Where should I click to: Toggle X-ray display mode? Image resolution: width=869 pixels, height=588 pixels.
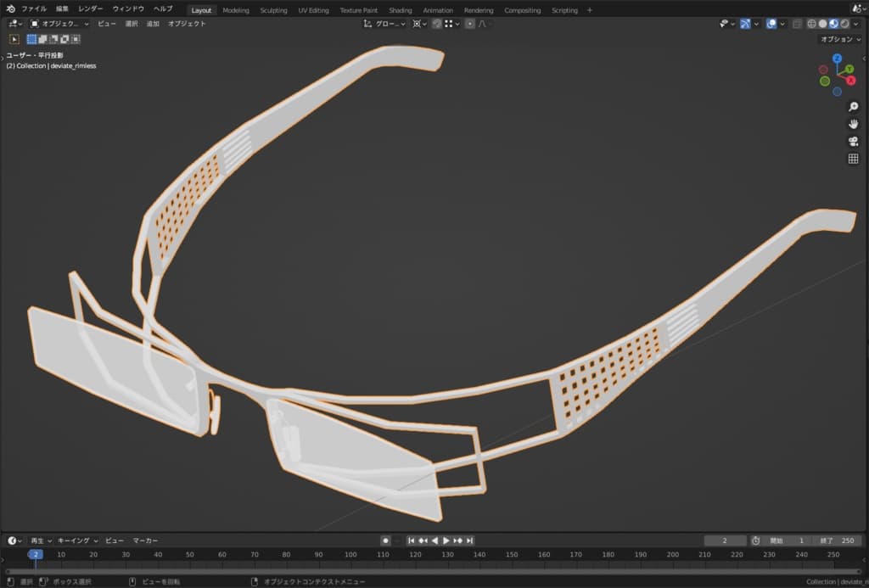[797, 24]
